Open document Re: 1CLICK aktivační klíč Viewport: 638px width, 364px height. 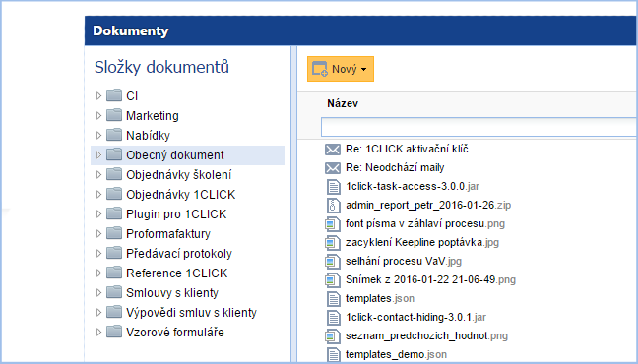pyautogui.click(x=407, y=149)
